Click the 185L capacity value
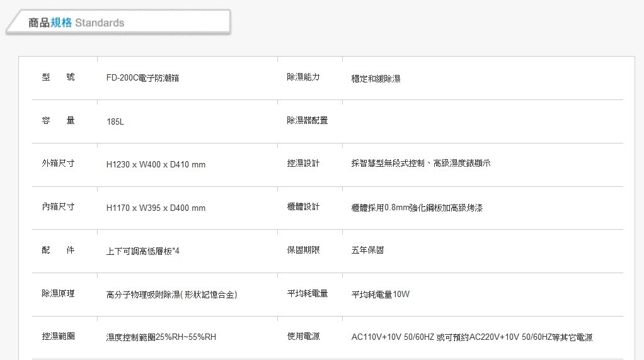 point(115,121)
